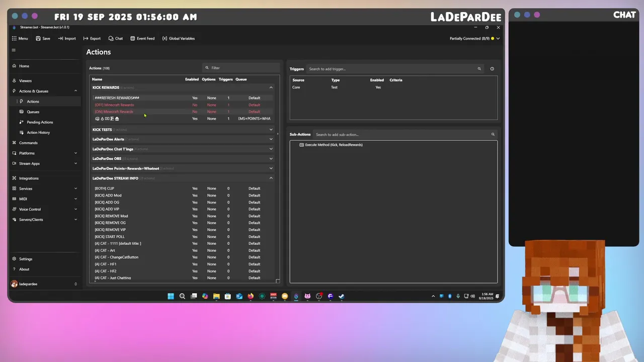Click the Action History icon in the sidebar
The height and width of the screenshot is (362, 644).
point(22,132)
